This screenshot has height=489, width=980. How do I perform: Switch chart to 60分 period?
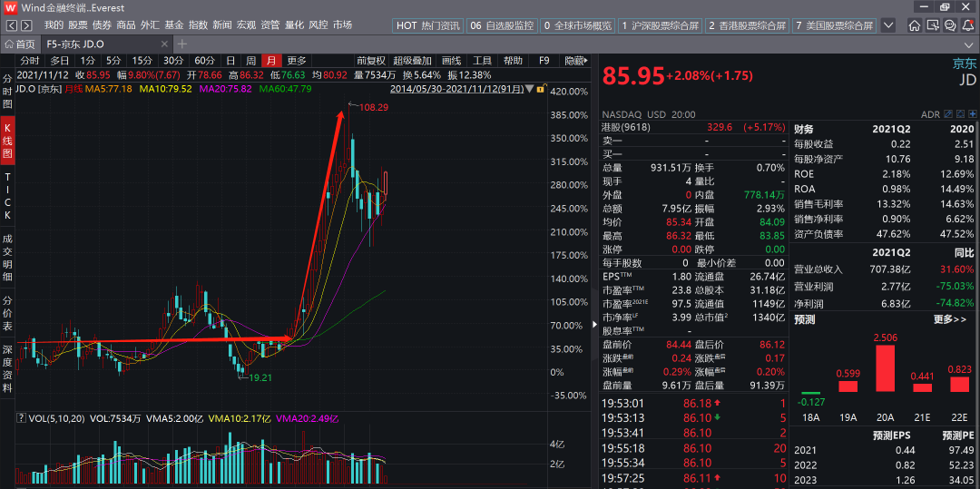click(x=204, y=61)
